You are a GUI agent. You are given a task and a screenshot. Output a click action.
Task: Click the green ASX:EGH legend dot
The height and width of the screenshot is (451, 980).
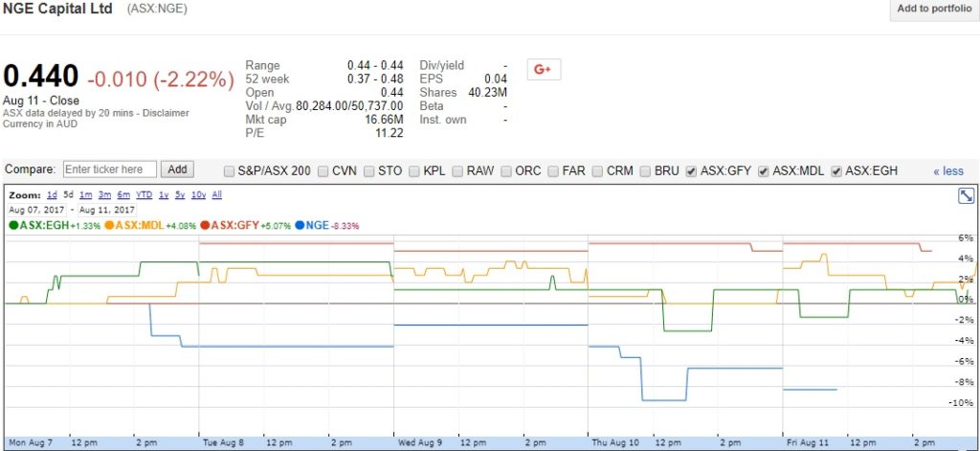(13, 226)
